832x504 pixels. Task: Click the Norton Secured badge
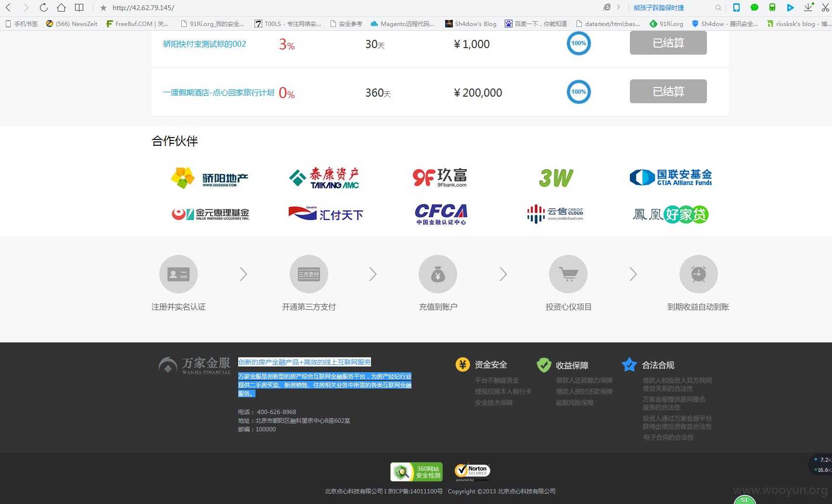(472, 472)
